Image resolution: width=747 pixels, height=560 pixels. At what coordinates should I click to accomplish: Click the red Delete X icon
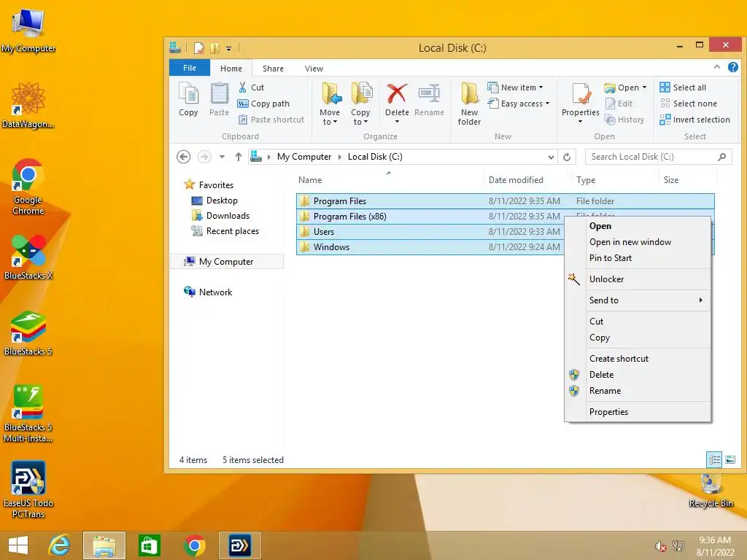pyautogui.click(x=397, y=93)
